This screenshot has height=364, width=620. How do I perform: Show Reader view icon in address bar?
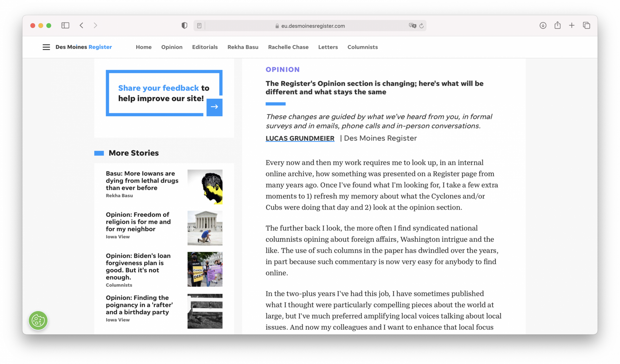[199, 26]
